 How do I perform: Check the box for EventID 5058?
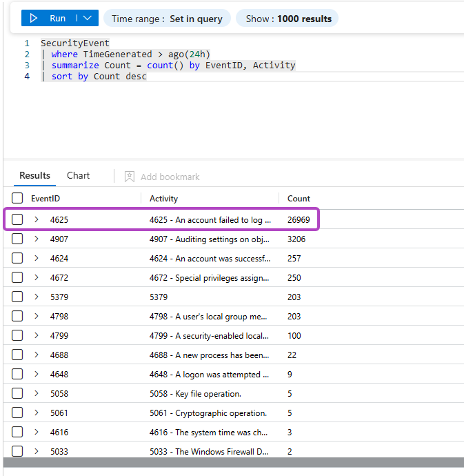click(x=17, y=393)
